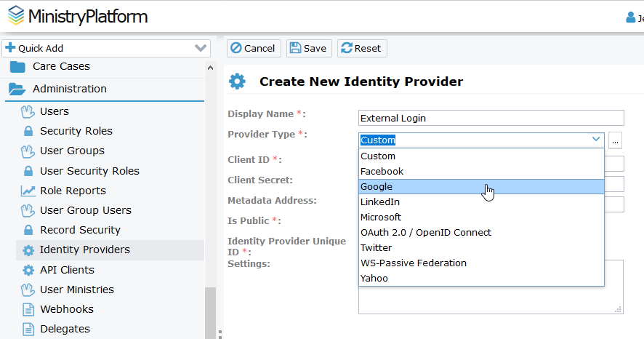Choose Yahoo as provider type
Image resolution: width=644 pixels, height=339 pixels.
[481, 278]
